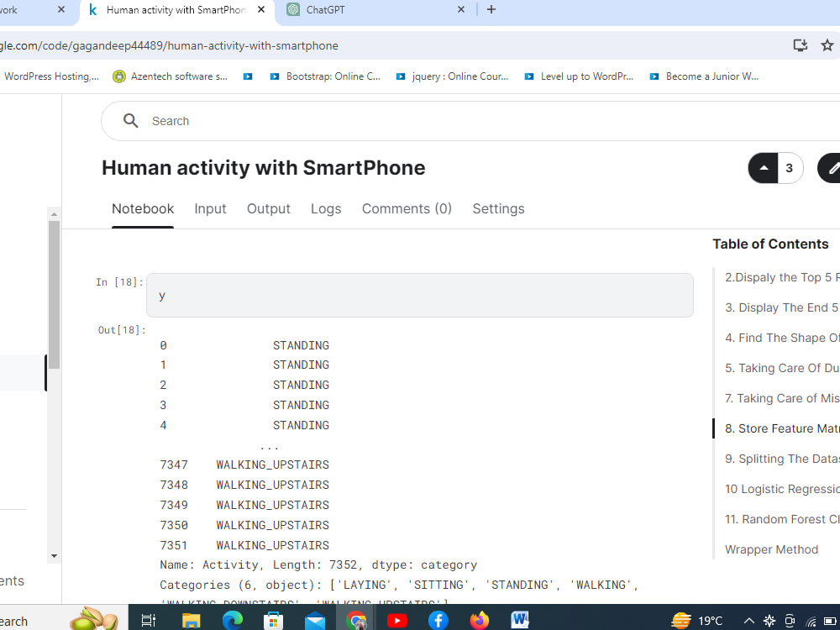
Task: Close the Human activity with SmartPhone tab
Action: [261, 9]
